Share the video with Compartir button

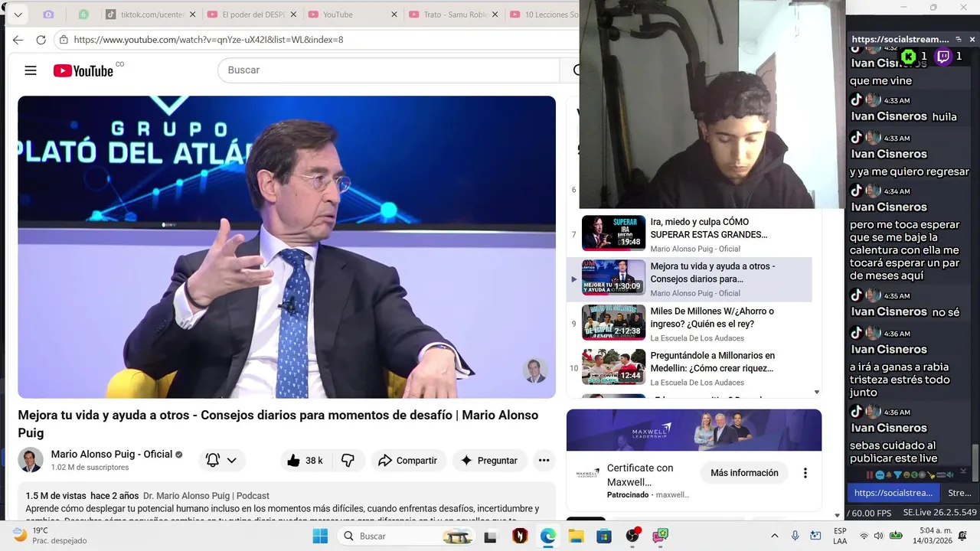click(x=408, y=461)
